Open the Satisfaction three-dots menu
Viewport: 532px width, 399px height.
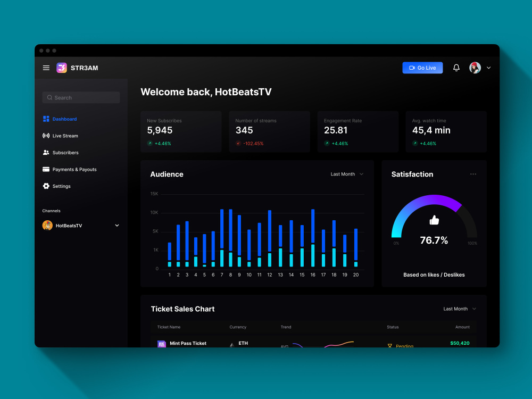pos(473,174)
